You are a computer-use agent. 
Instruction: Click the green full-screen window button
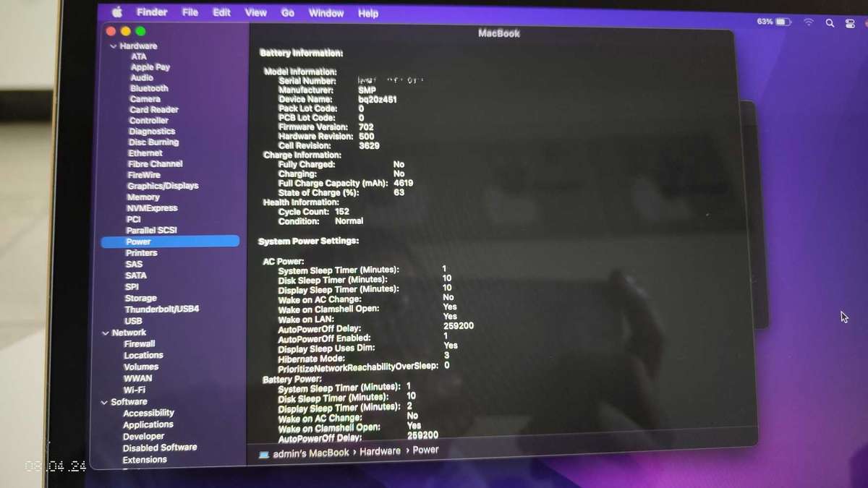click(140, 31)
